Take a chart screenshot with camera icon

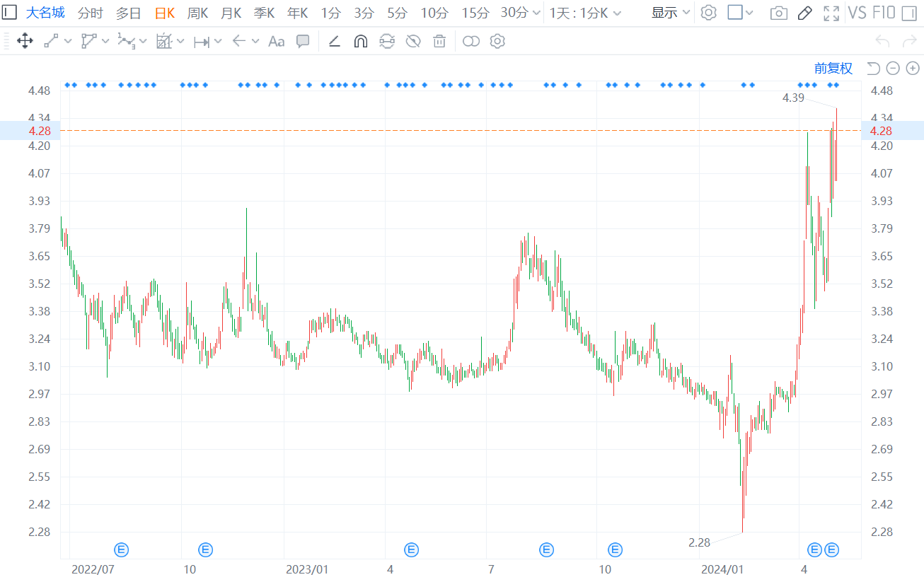(779, 13)
